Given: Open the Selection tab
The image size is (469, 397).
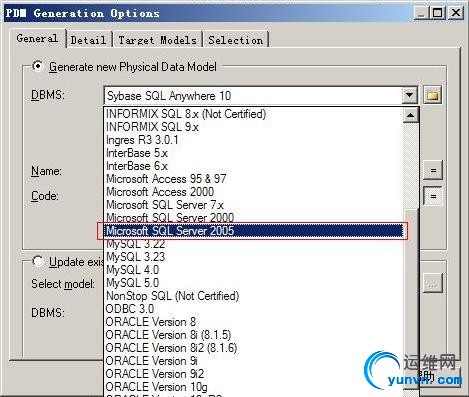Looking at the screenshot, I should (236, 40).
